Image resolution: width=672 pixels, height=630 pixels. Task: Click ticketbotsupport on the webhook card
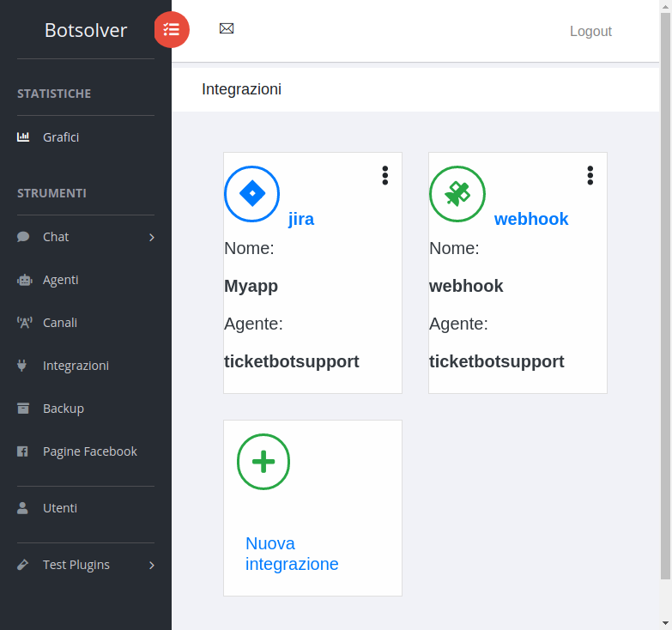pyautogui.click(x=497, y=361)
